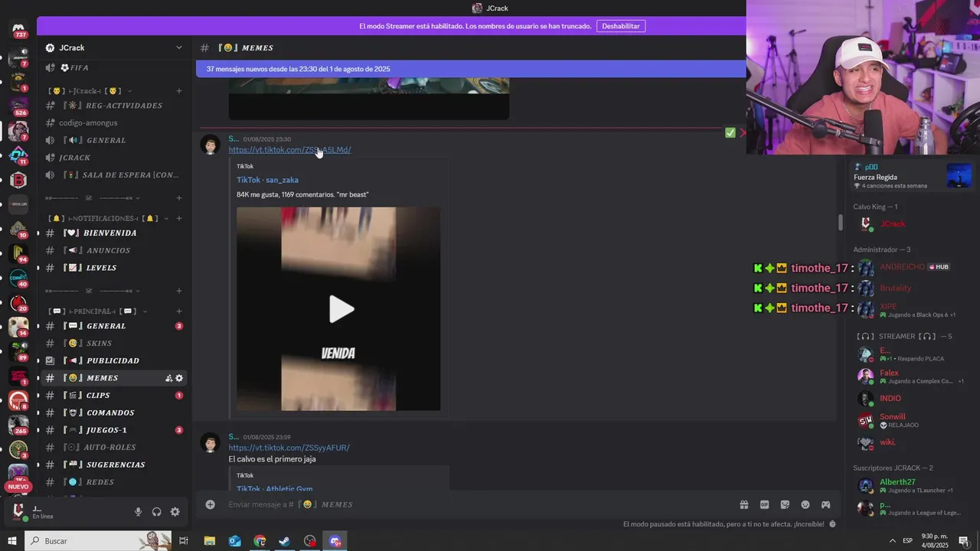Collapse the PRINCIPAL category

pos(97,311)
